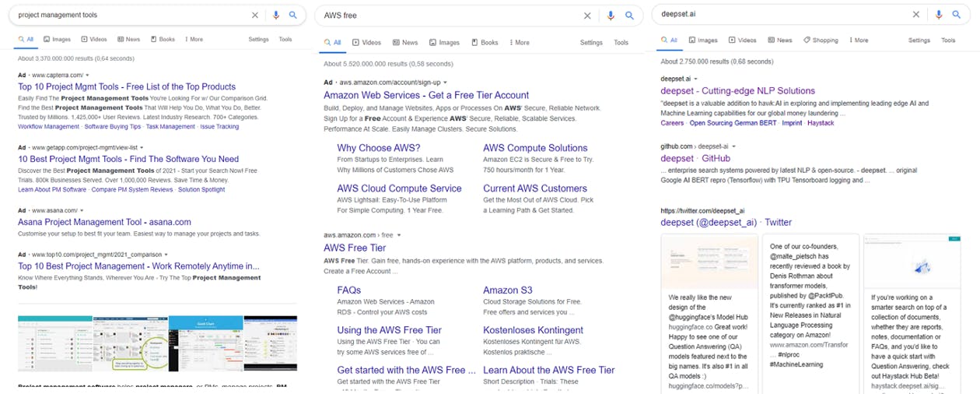Click first project management image thumbnail
Screen dimensions: 980x394
pyautogui.click(x=54, y=343)
